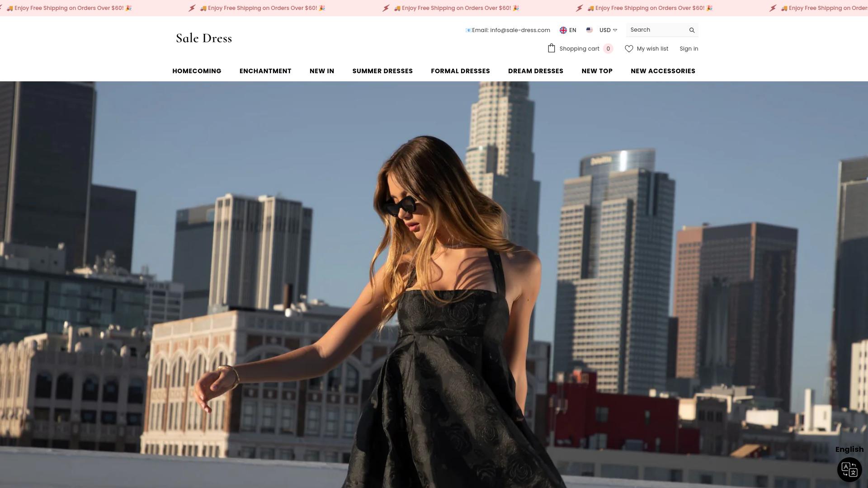Open the EN language selector
The width and height of the screenshot is (868, 488).
click(x=572, y=30)
